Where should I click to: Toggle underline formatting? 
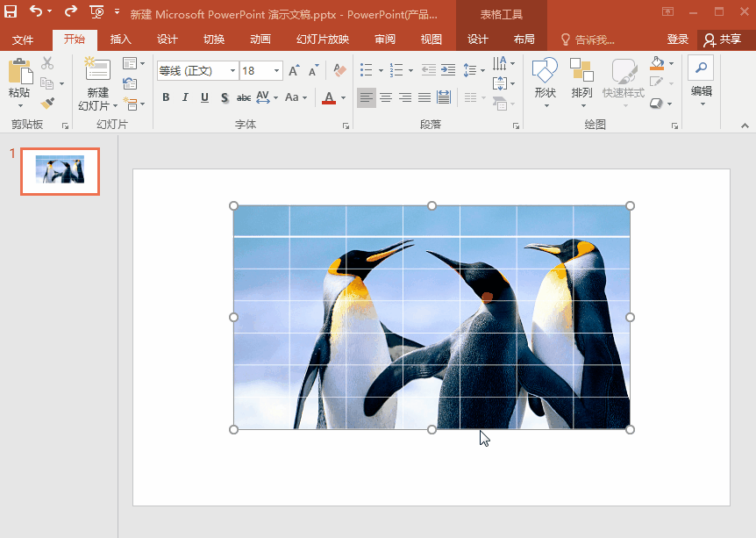(x=204, y=98)
